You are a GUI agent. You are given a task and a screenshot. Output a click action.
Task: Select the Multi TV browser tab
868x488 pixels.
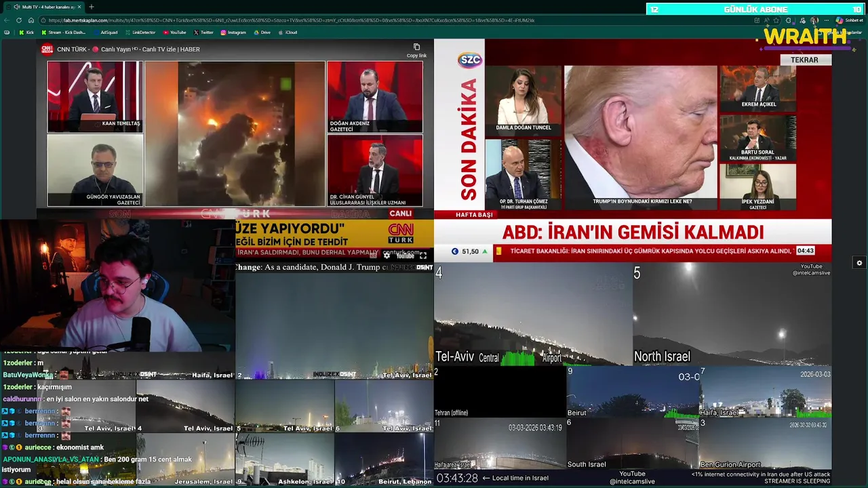pyautogui.click(x=45, y=7)
